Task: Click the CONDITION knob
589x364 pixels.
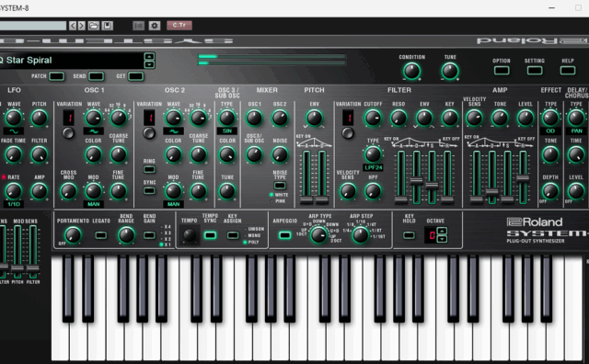Action: pos(411,71)
